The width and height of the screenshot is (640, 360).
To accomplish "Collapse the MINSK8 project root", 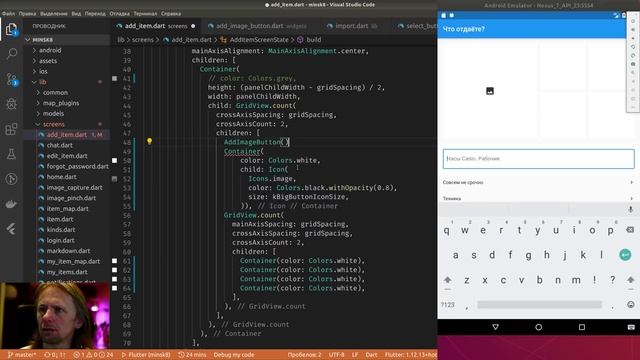I will coord(67,40).
